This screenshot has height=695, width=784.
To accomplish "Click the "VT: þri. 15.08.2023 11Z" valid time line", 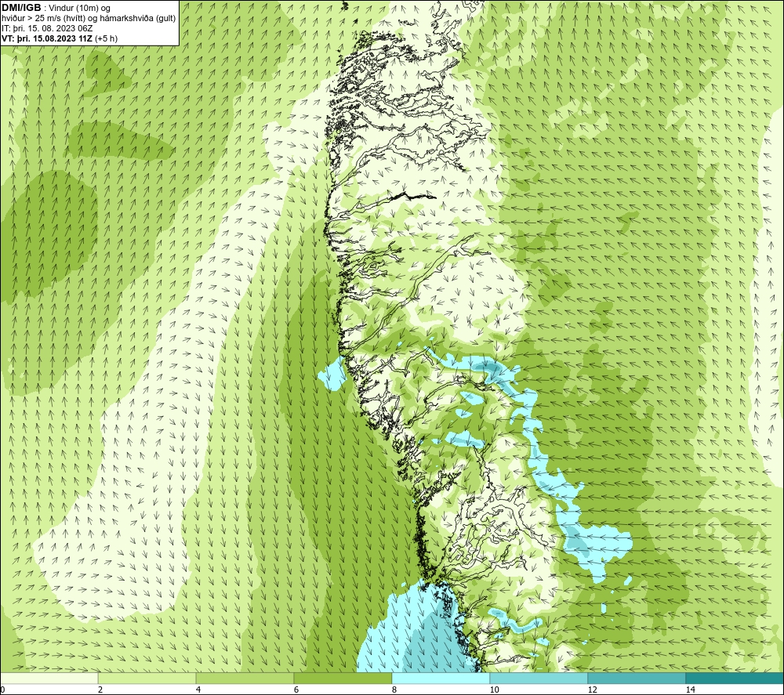I will click(x=47, y=38).
